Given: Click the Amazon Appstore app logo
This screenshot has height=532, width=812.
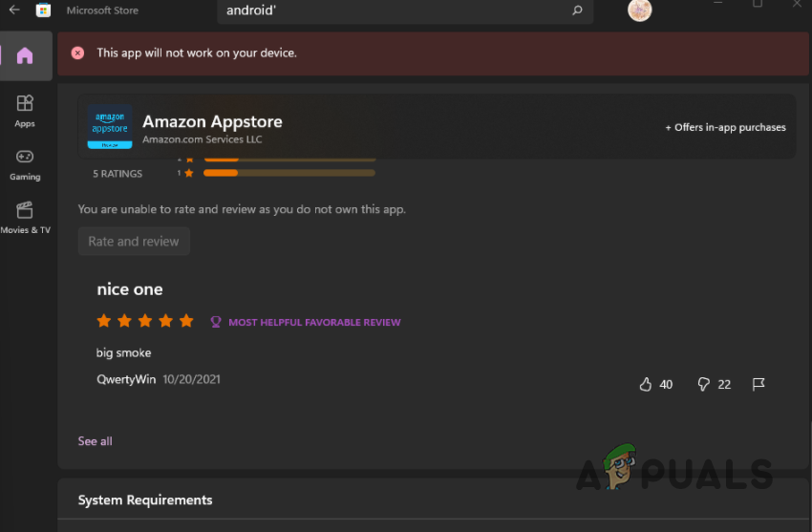Looking at the screenshot, I should point(110,127).
